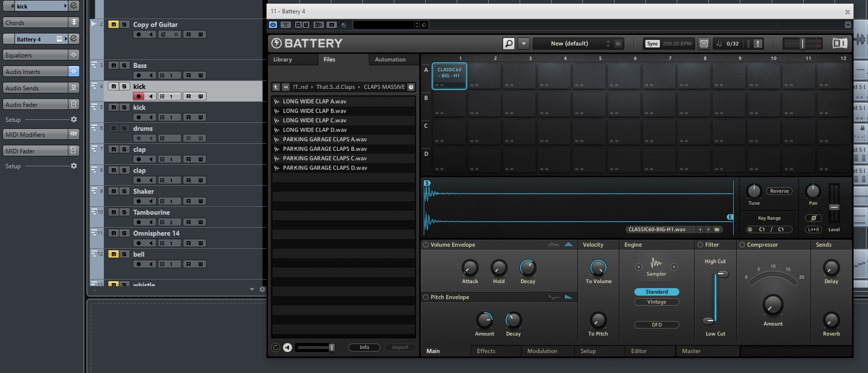Unmute the bell track
The width and height of the screenshot is (868, 373).
(x=113, y=254)
